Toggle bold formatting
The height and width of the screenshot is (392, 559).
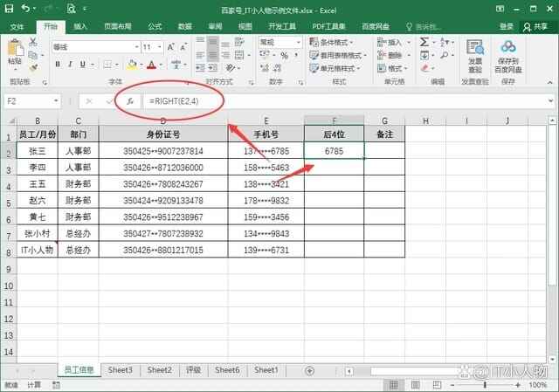[x=58, y=64]
